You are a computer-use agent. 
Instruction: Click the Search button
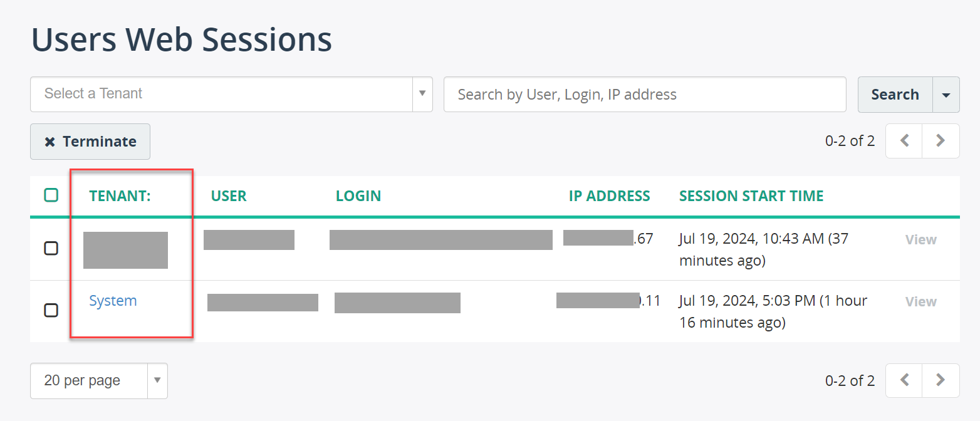(895, 95)
